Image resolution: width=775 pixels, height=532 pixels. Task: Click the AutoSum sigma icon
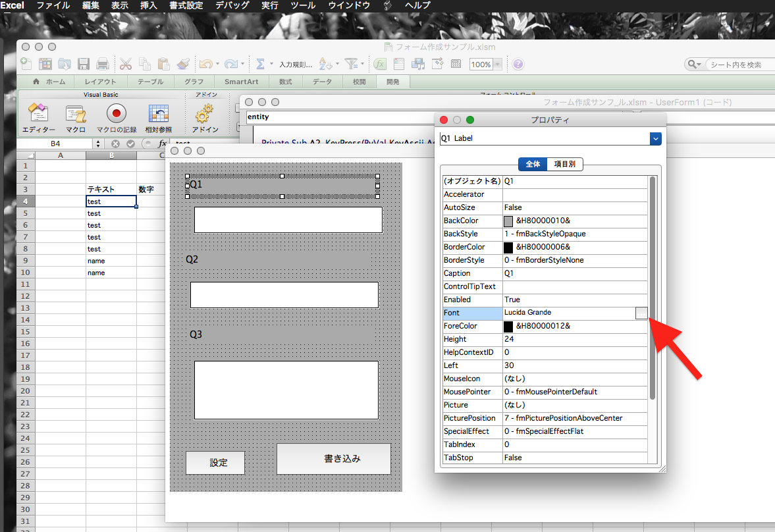pos(260,64)
